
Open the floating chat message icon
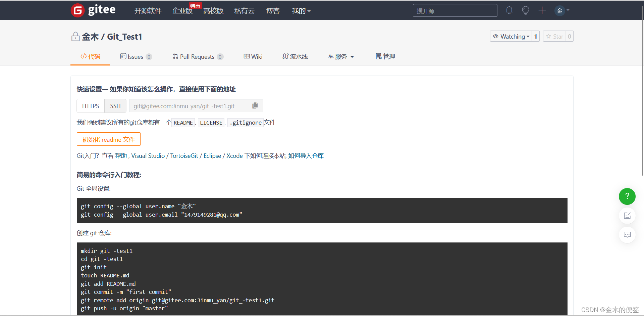point(627,235)
